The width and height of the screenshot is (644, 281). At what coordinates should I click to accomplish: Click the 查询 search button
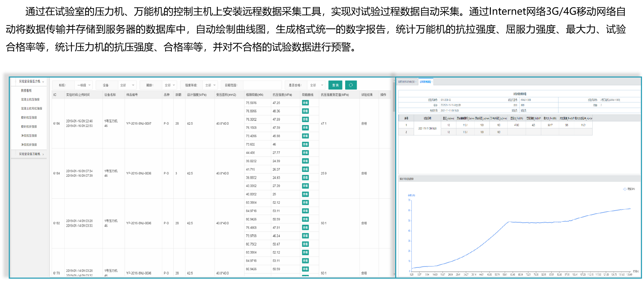tap(335, 85)
